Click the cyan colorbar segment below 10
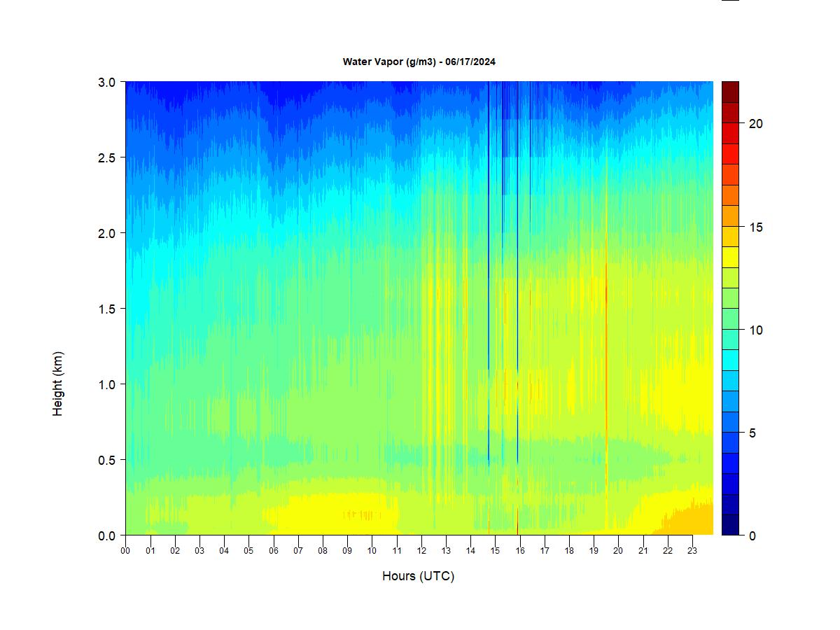The height and width of the screenshot is (630, 840). pyautogui.click(x=730, y=360)
